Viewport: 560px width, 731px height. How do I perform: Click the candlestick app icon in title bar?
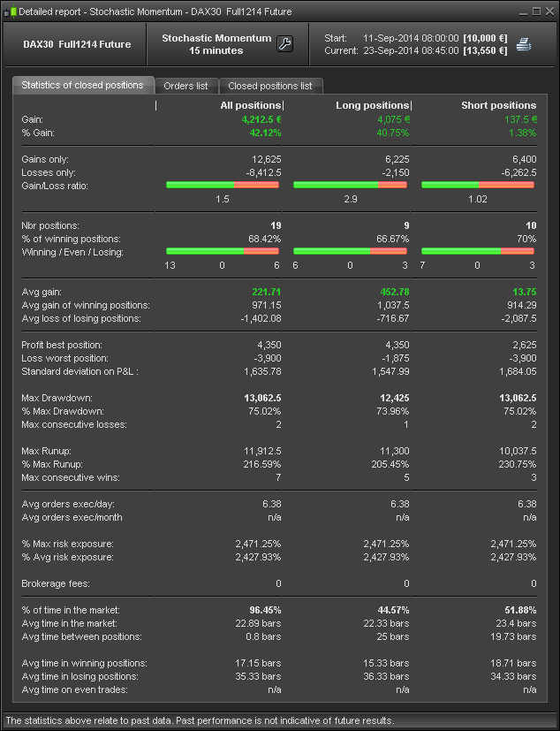pyautogui.click(x=11, y=11)
